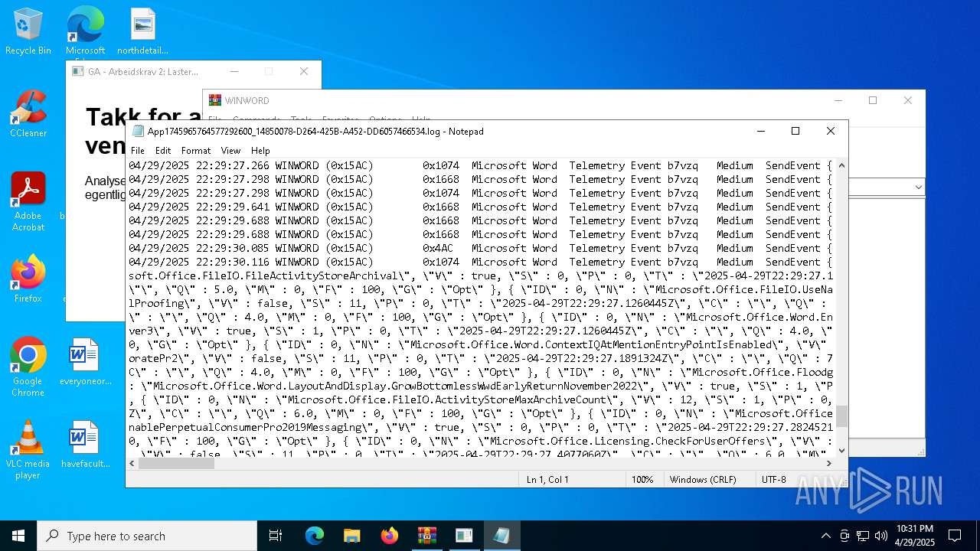The image size is (980, 551).
Task: Launch CCleaner from the desktop
Action: 28,115
